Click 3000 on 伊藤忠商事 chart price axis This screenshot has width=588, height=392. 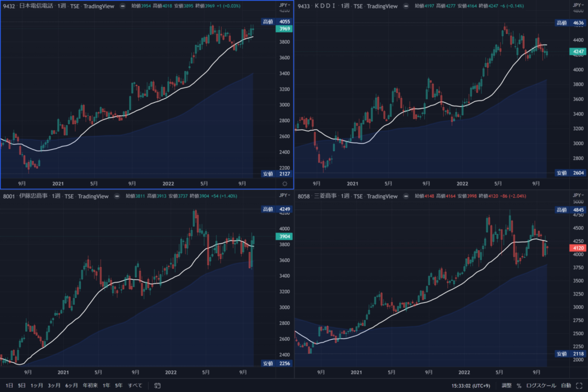coord(285,307)
